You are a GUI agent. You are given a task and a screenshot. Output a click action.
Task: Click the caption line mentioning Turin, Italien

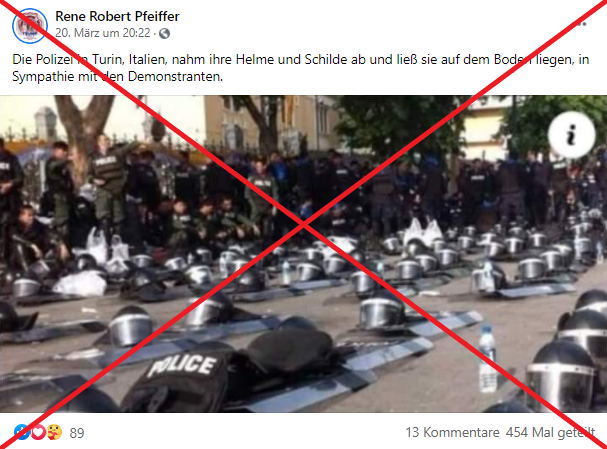tap(300, 59)
